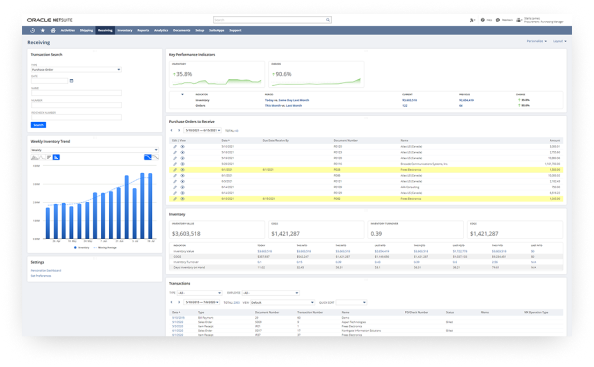The width and height of the screenshot is (594, 367).
Task: Select the Receiving tab
Action: coord(105,30)
